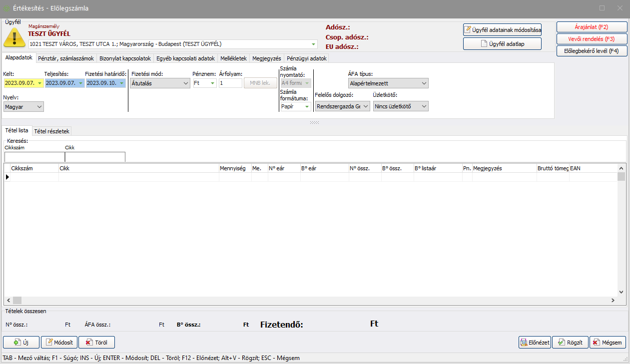Image resolution: width=630 pixels, height=364 pixels.
Task: Click the Árajánlat (F2) button
Action: pyautogui.click(x=592, y=27)
